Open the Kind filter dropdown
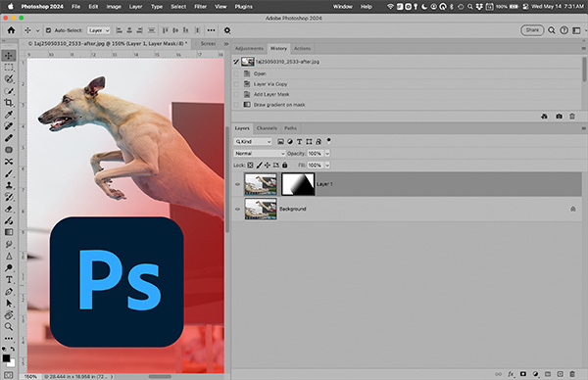Image resolution: width=588 pixels, height=380 pixels. pyautogui.click(x=253, y=141)
